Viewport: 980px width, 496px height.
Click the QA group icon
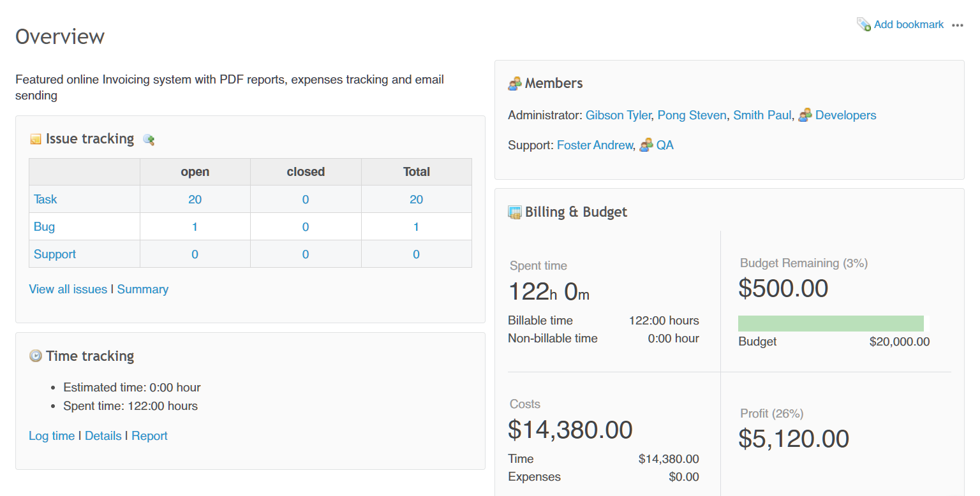(646, 145)
